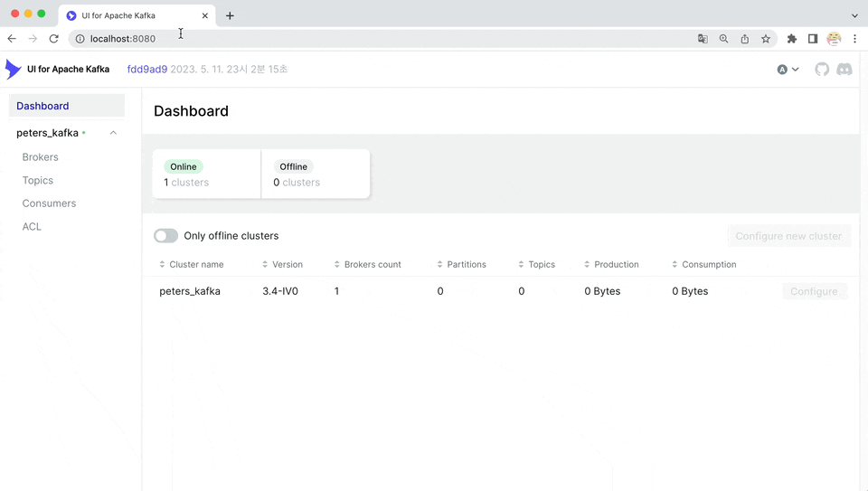Sort by Cluster name column

pyautogui.click(x=192, y=265)
